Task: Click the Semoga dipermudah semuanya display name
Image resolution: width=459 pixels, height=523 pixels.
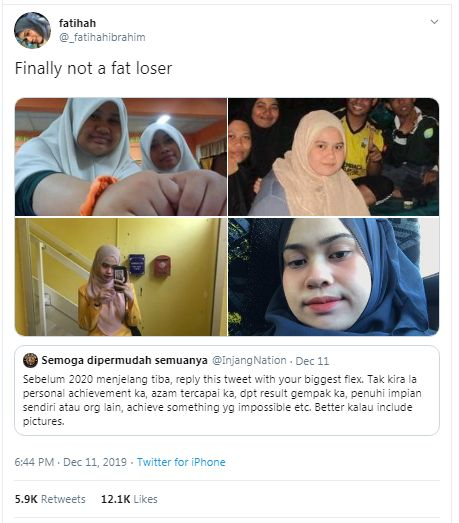Action: coord(124,361)
